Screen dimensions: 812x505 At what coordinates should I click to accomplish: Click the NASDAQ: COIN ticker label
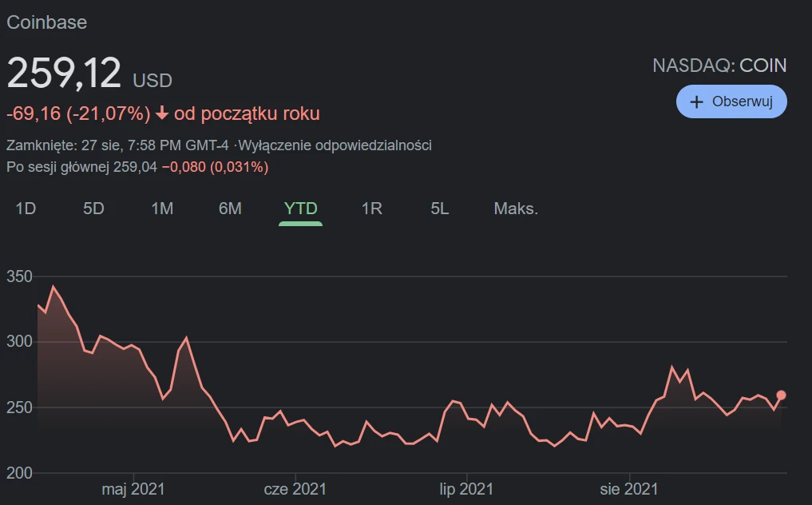pyautogui.click(x=720, y=66)
